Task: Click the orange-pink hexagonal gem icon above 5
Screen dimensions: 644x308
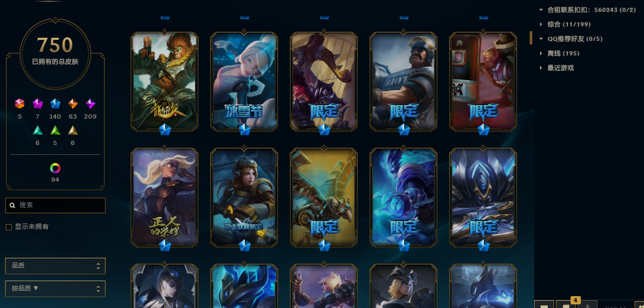Action: tap(20, 104)
